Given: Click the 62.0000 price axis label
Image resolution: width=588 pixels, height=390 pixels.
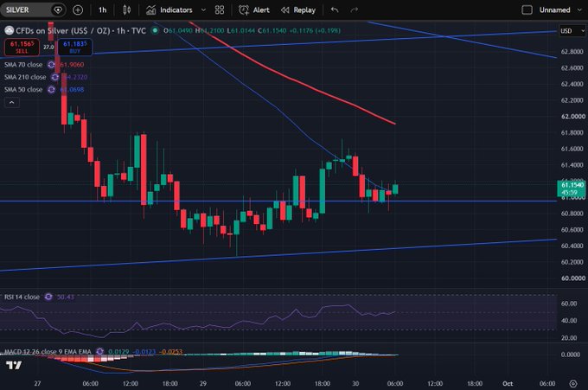Looking at the screenshot, I should [x=572, y=117].
